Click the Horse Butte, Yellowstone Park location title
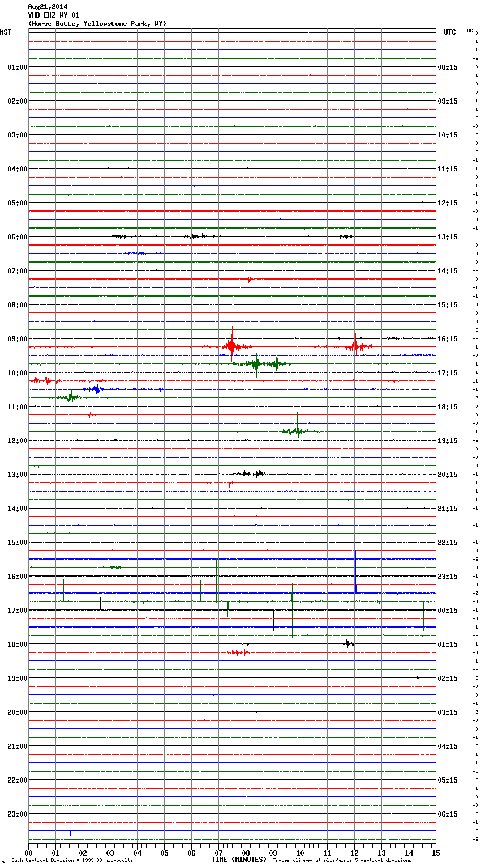The height and width of the screenshot is (868, 481). (97, 24)
